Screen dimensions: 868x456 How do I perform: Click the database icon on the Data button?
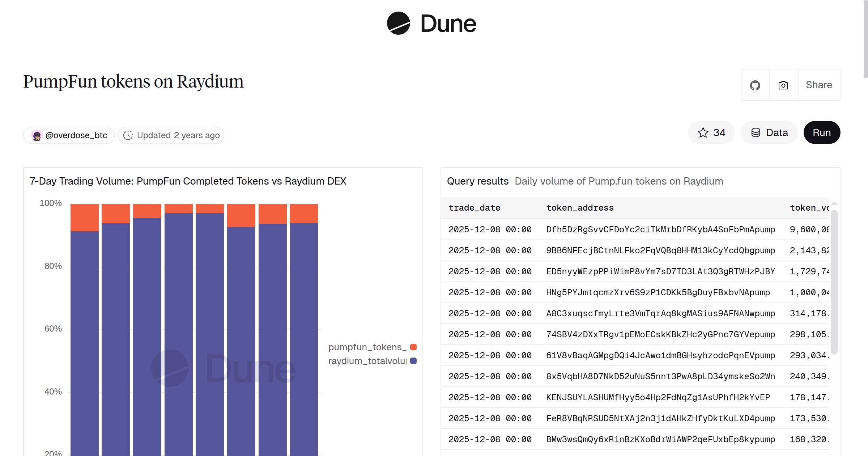[756, 132]
